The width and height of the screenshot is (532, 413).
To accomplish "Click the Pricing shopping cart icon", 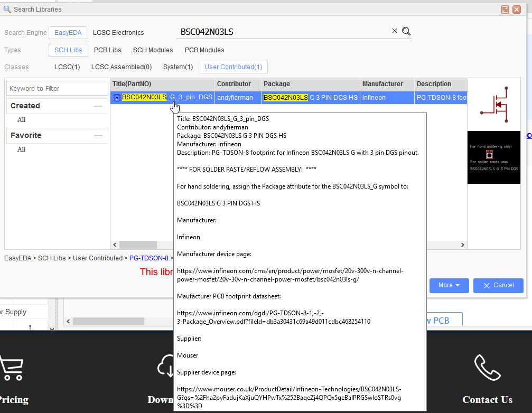I will pyautogui.click(x=12, y=368).
